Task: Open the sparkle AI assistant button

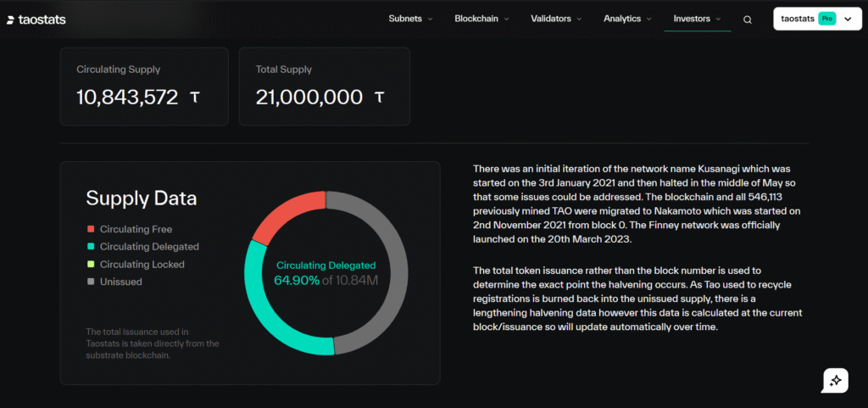Action: click(835, 381)
